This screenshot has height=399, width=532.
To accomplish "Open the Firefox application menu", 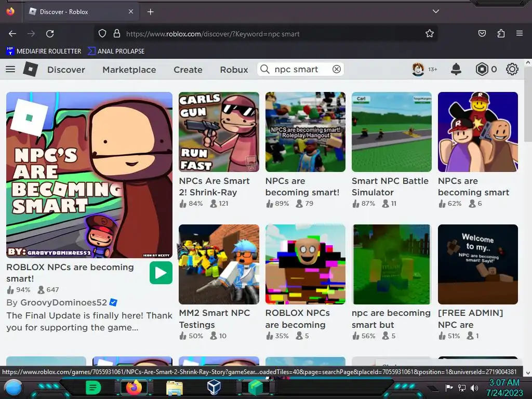I will pyautogui.click(x=520, y=33).
